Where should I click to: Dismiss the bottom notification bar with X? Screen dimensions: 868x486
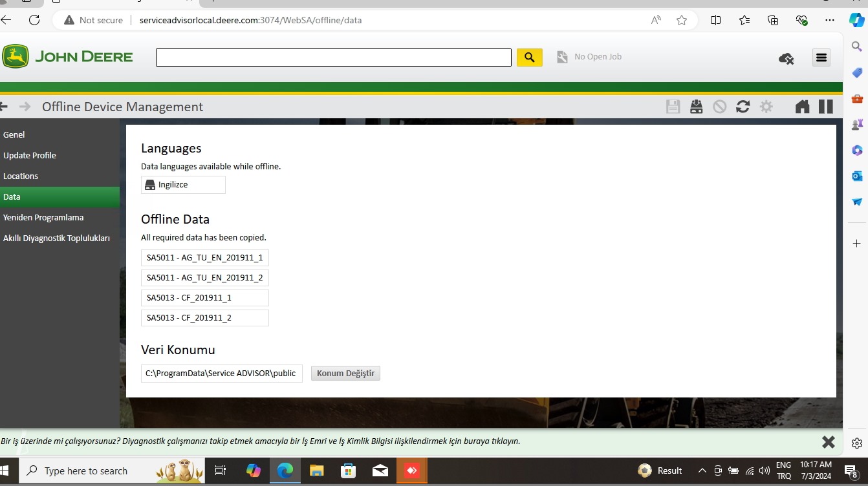828,442
